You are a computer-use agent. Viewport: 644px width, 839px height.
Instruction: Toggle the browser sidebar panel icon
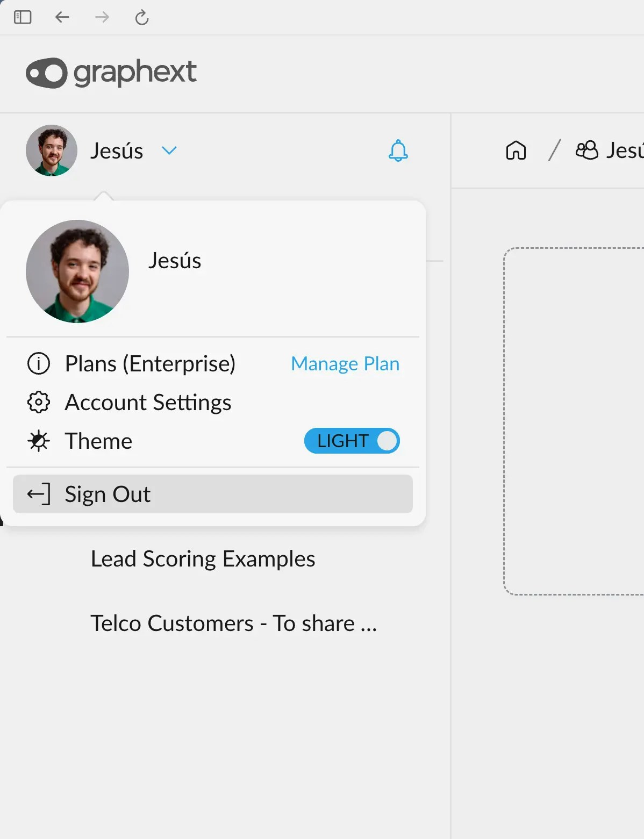coord(23,17)
